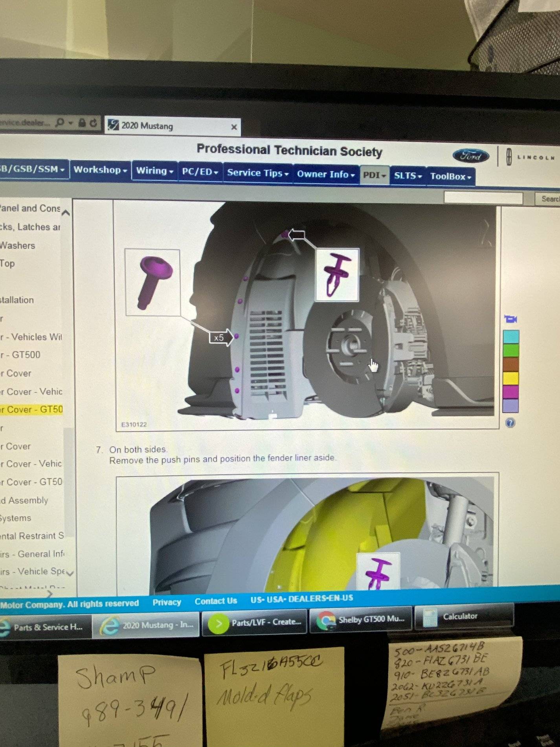Screen dimensions: 560x747
Task: Click the 'Remove the push pins' instruction text
Action: tap(223, 459)
